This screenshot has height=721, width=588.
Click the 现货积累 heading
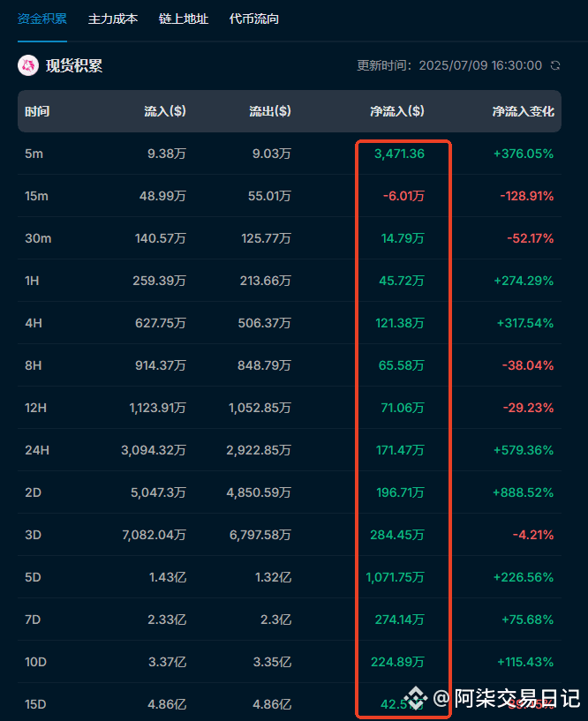point(73,66)
